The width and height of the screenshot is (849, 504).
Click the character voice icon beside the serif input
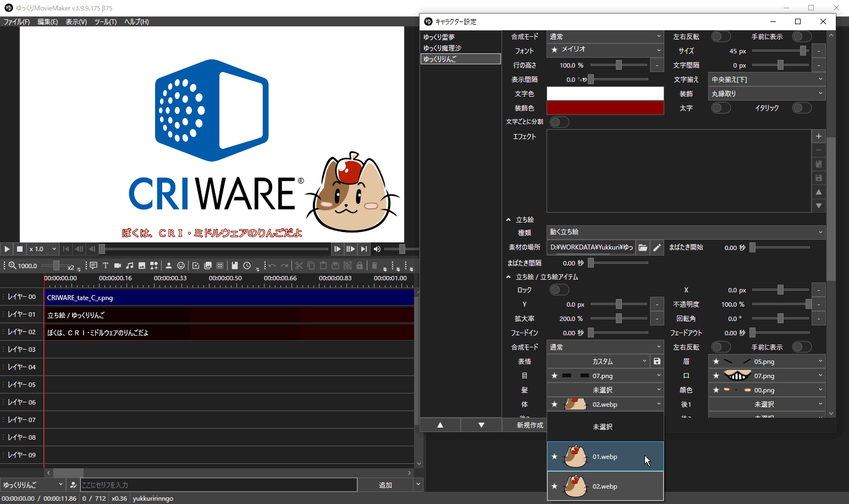click(73, 485)
